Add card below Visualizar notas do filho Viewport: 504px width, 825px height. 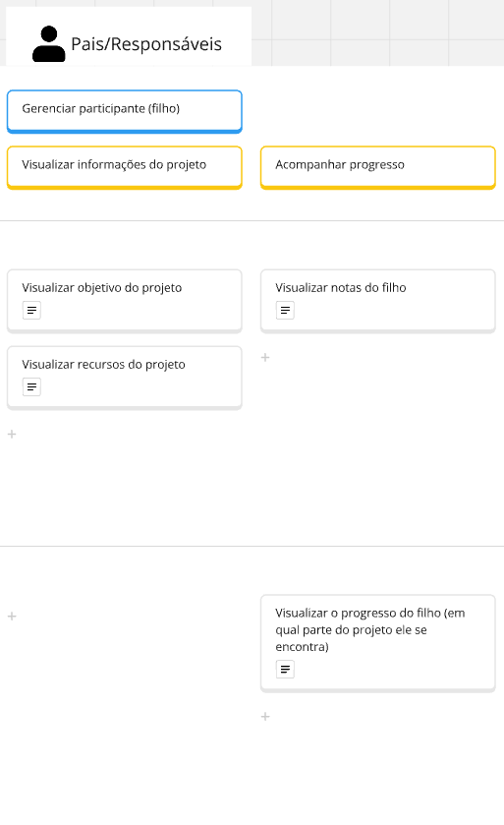[265, 357]
